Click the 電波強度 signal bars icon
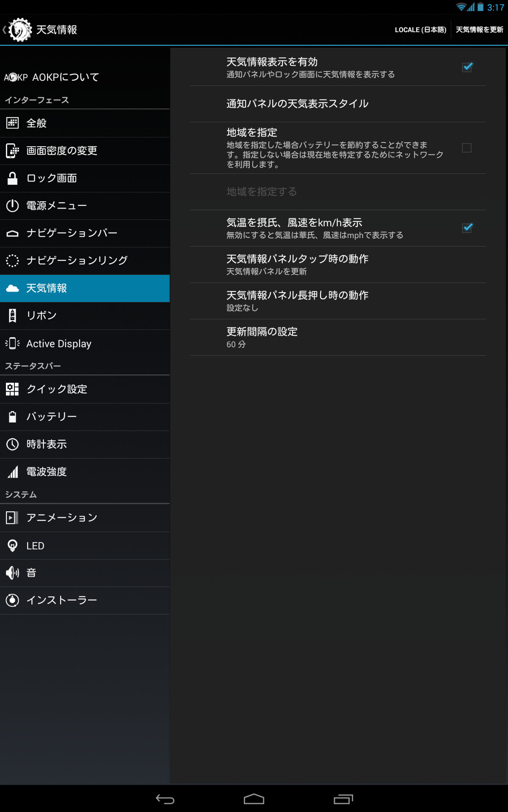 tap(13, 472)
